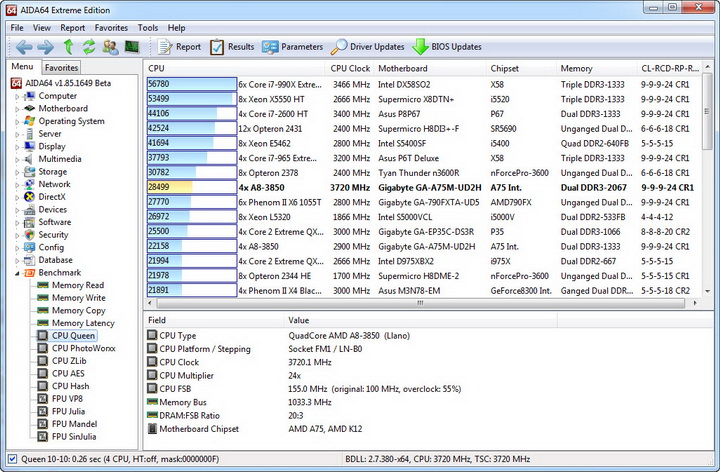Sort by Chipset column header
The height and width of the screenshot is (472, 720).
pyautogui.click(x=521, y=68)
